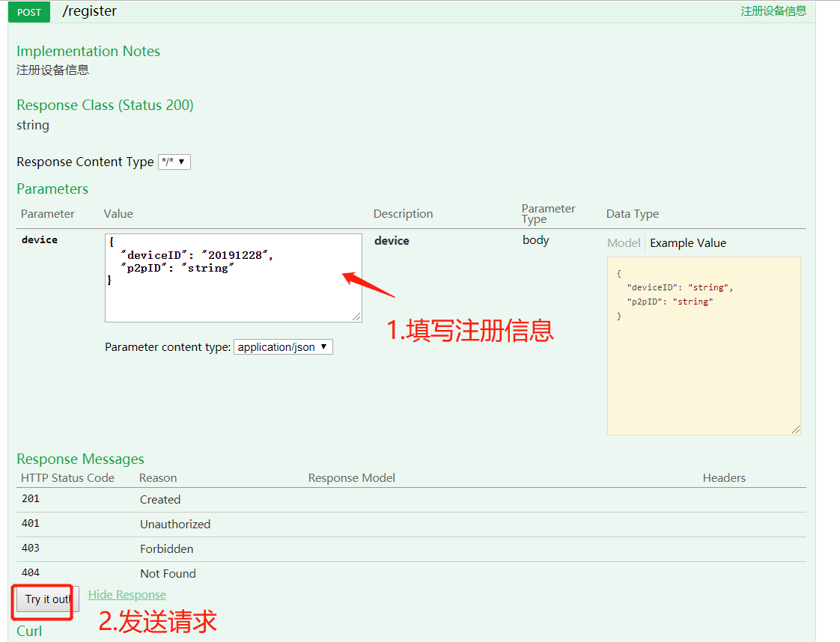Click the 403 status code cell
The width and height of the screenshot is (840, 642).
31,548
